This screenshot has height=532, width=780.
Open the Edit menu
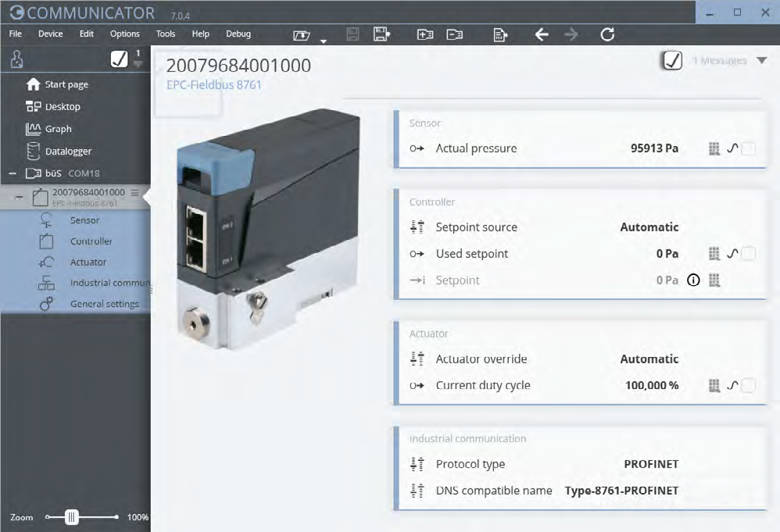(x=87, y=34)
